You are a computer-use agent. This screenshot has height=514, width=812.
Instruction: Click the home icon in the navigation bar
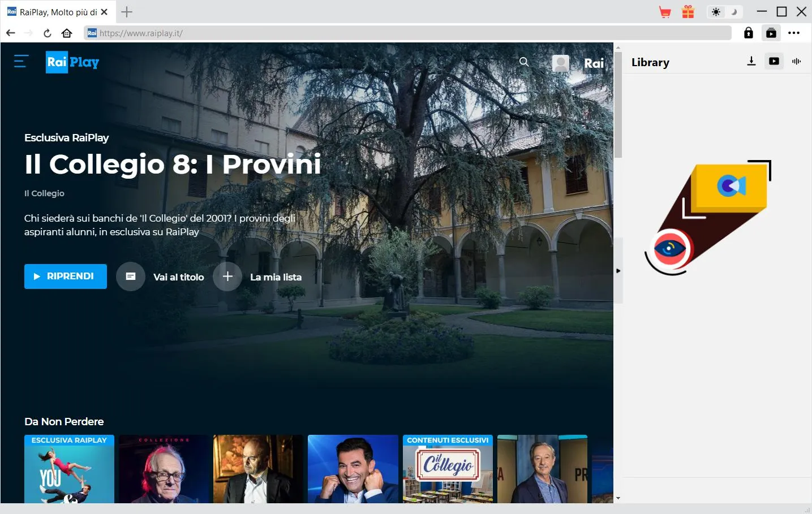67,33
